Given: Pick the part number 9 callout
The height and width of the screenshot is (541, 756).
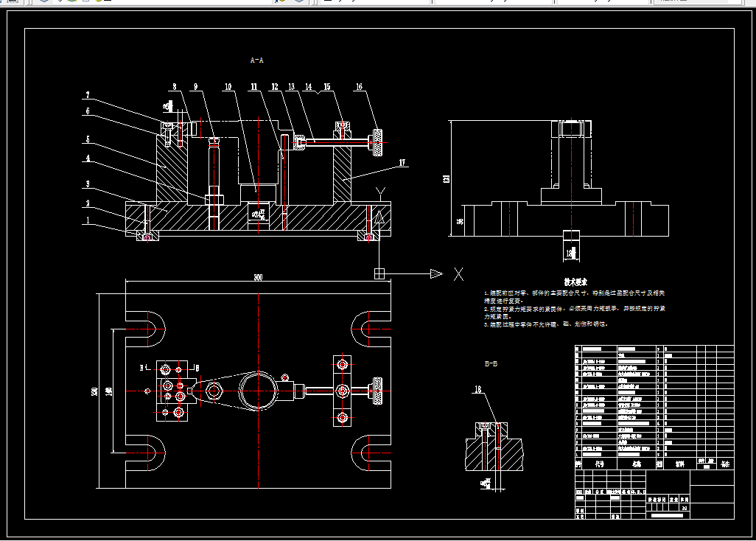Looking at the screenshot, I should [x=196, y=87].
